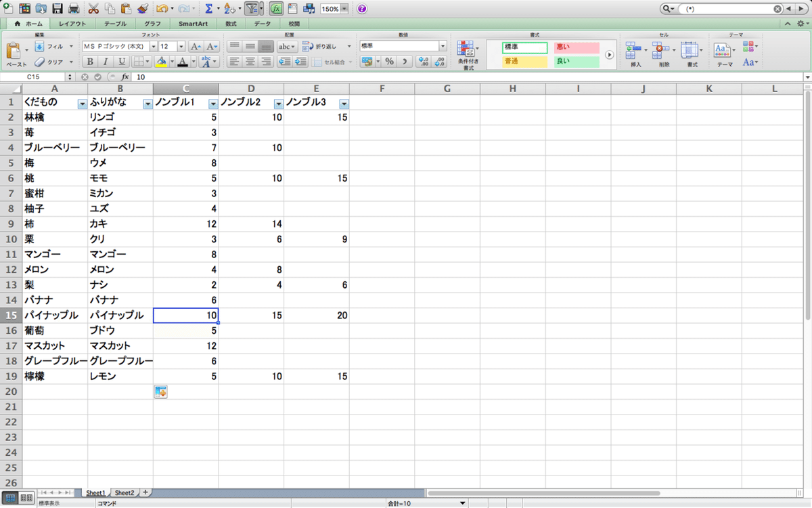The width and height of the screenshot is (812, 508).
Task: Click the Paste clipboard icon in top toolbar
Action: [126, 9]
